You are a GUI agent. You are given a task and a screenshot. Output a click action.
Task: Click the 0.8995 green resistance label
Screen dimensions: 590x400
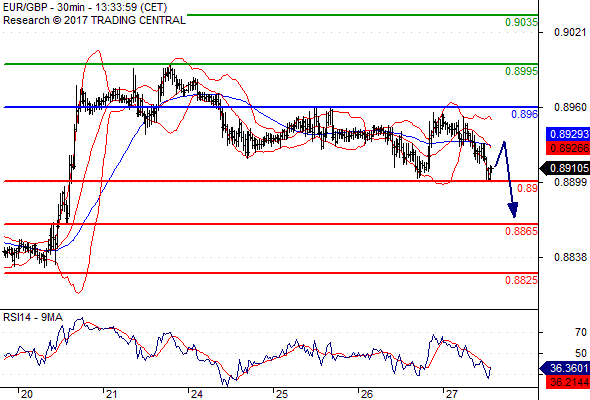pos(521,71)
